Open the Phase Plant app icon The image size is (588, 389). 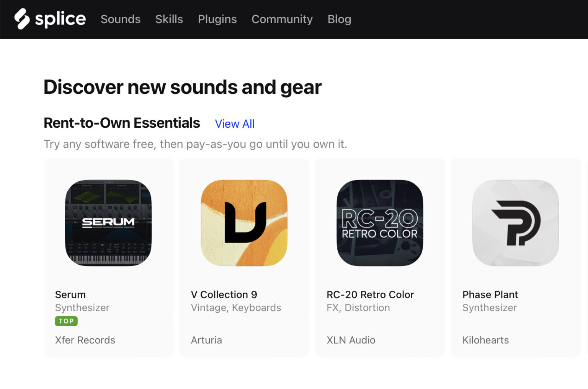click(516, 223)
